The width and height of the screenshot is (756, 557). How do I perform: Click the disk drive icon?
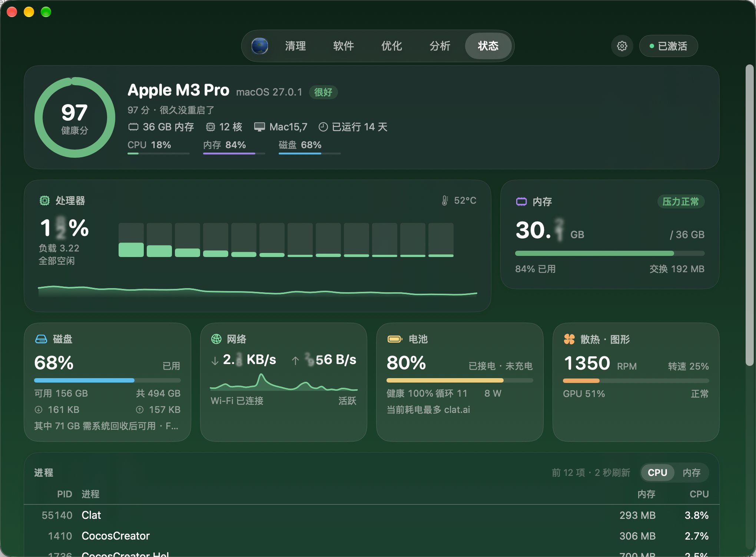tap(41, 339)
